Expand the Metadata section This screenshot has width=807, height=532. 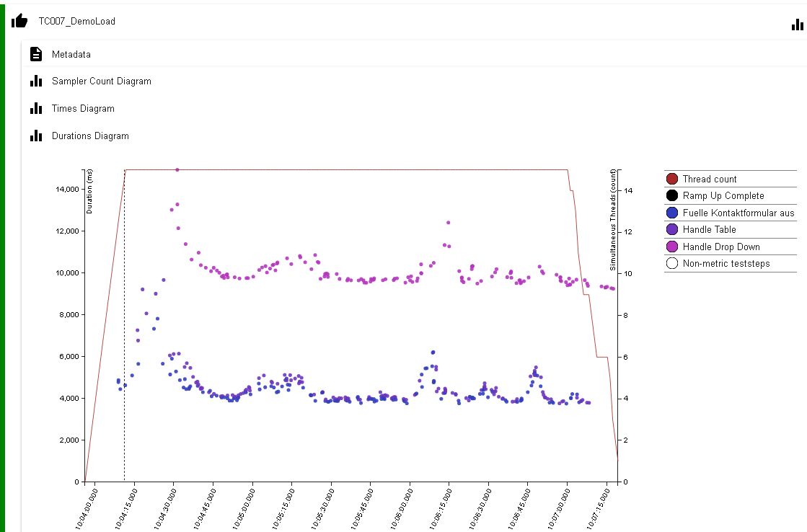tap(71, 55)
